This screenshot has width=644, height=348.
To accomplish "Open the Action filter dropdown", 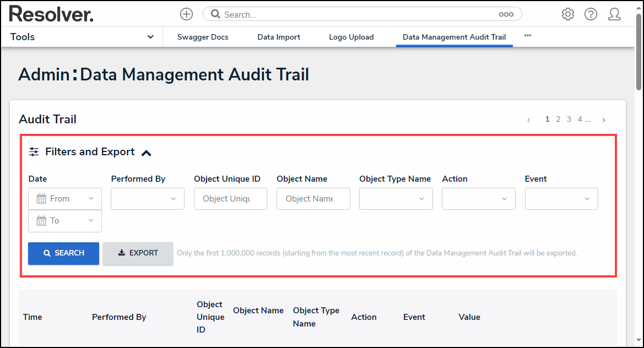I will point(478,199).
